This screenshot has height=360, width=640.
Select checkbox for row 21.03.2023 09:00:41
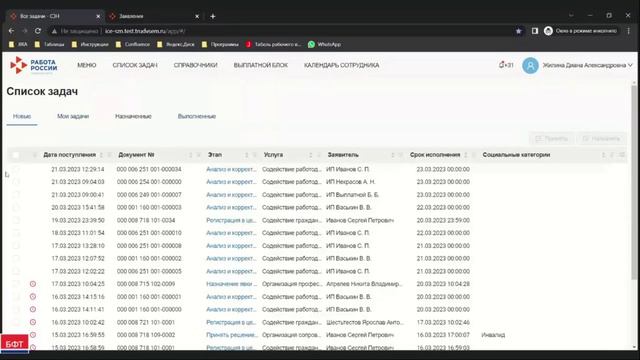click(16, 195)
